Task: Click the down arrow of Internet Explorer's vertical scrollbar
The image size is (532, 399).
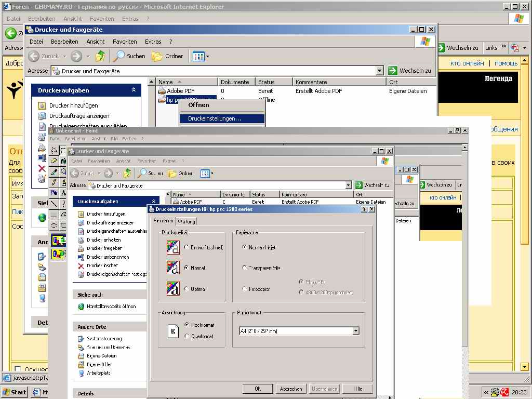Action: point(525,366)
